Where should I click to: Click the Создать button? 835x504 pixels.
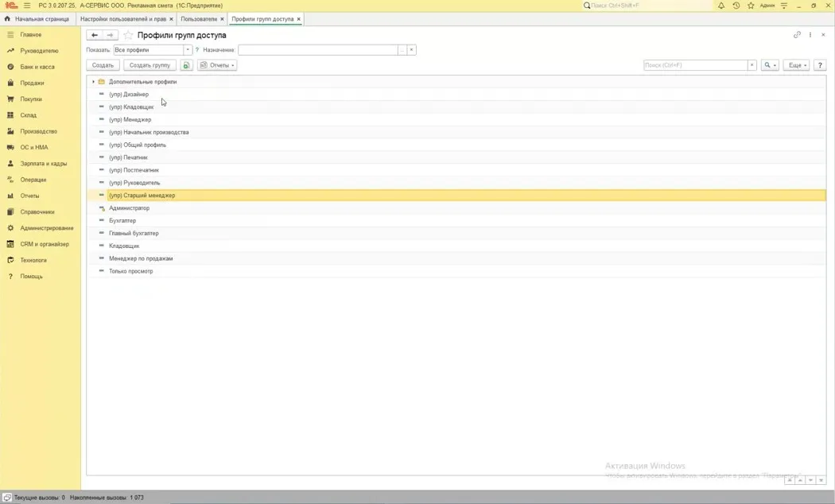(x=103, y=65)
